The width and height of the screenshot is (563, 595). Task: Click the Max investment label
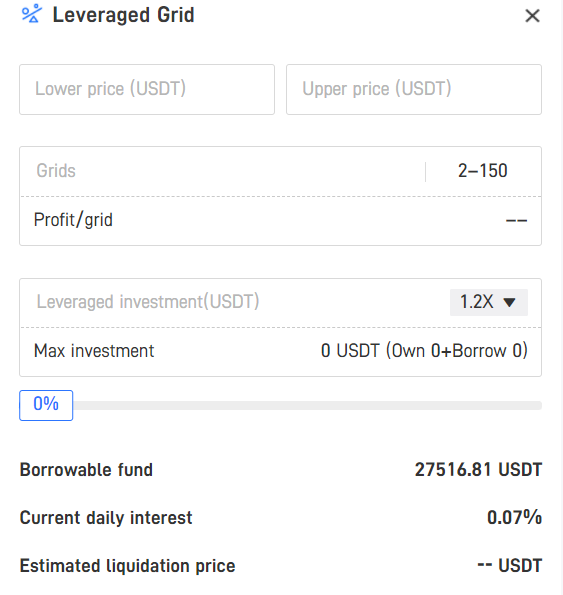94,351
